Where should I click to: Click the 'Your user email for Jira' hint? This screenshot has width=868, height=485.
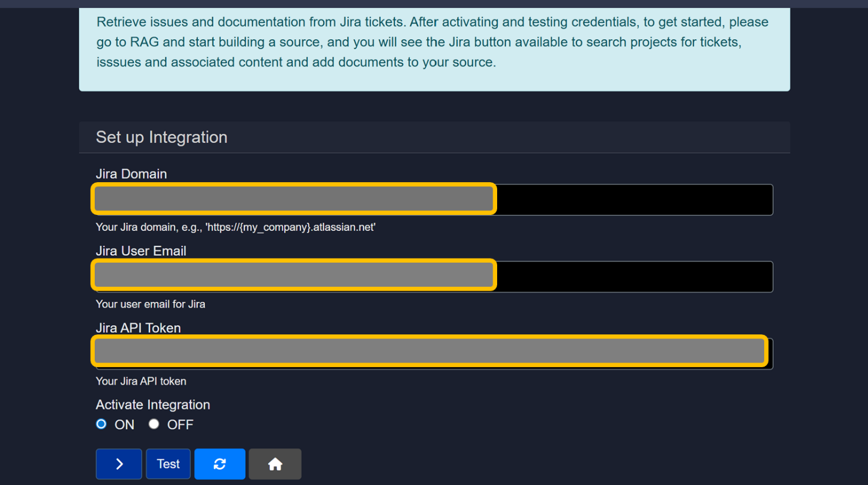tap(150, 304)
